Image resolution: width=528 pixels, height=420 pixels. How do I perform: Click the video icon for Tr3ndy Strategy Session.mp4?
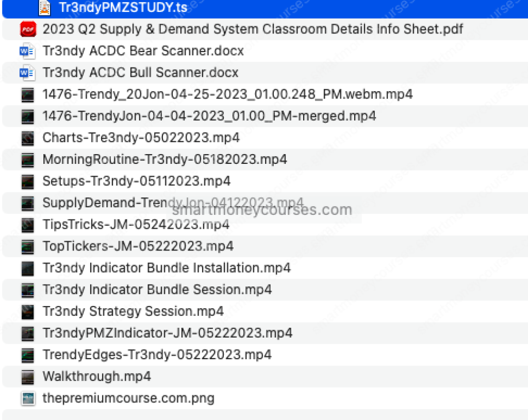point(27,312)
